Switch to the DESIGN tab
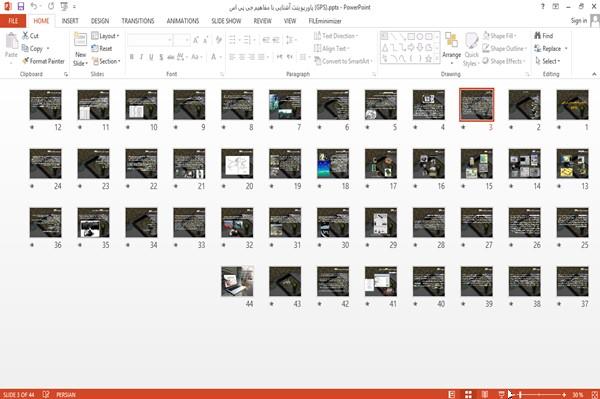This screenshot has height=399, width=600. point(100,21)
